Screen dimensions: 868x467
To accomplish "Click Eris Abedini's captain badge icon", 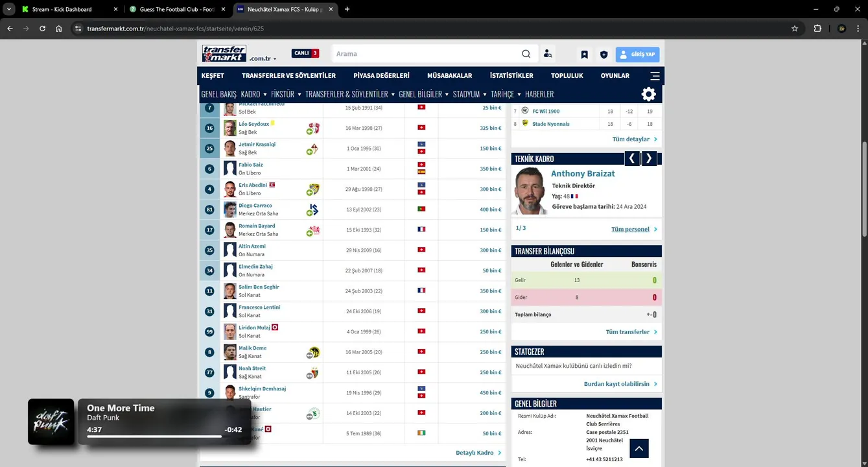I will (x=272, y=185).
